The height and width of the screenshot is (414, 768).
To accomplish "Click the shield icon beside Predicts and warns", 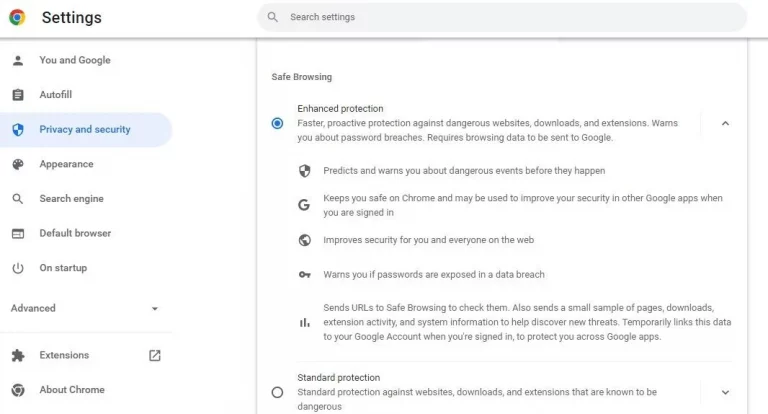I will coord(305,170).
